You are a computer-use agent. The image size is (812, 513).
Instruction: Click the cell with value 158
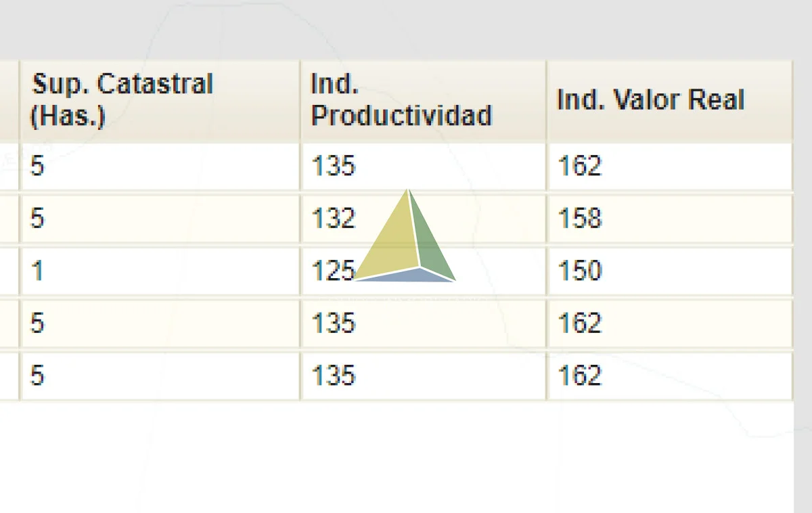coord(580,219)
